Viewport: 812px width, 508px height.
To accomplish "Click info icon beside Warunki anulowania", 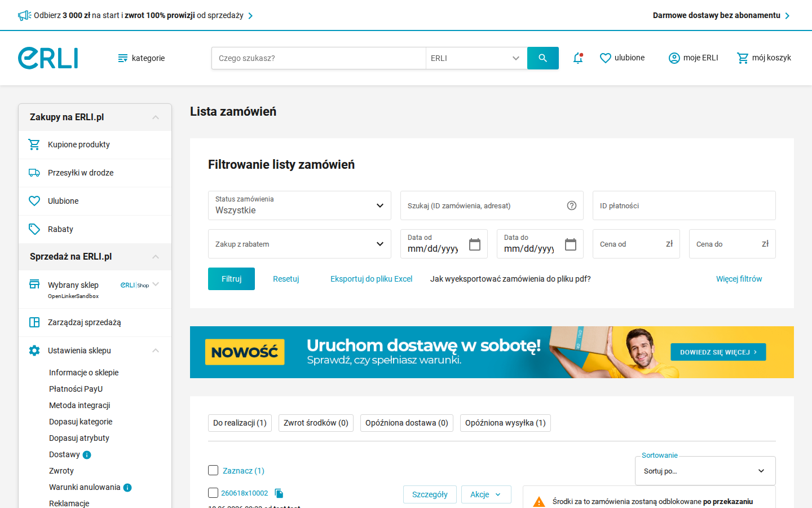I will [127, 488].
